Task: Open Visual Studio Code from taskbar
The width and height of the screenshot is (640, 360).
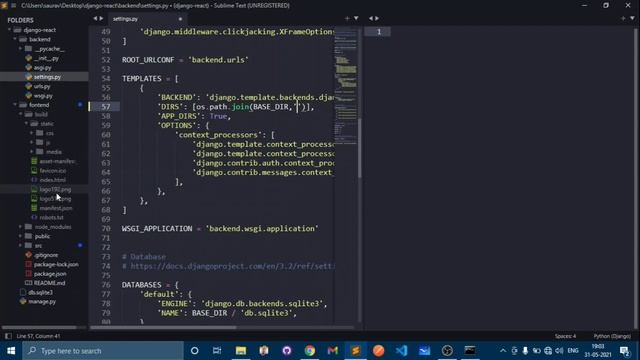Action: coord(402,351)
